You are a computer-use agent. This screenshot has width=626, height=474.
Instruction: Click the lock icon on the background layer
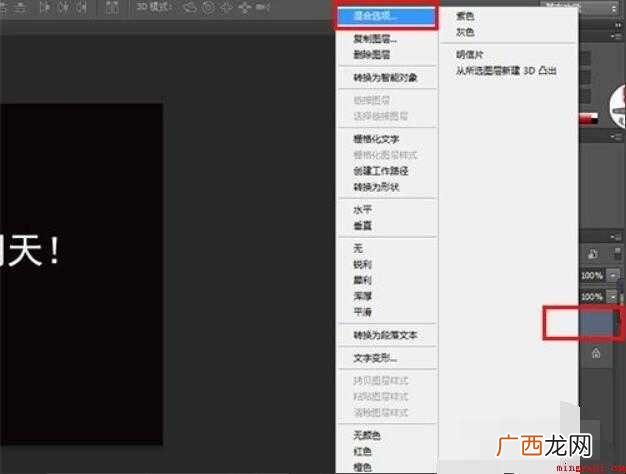click(x=596, y=353)
